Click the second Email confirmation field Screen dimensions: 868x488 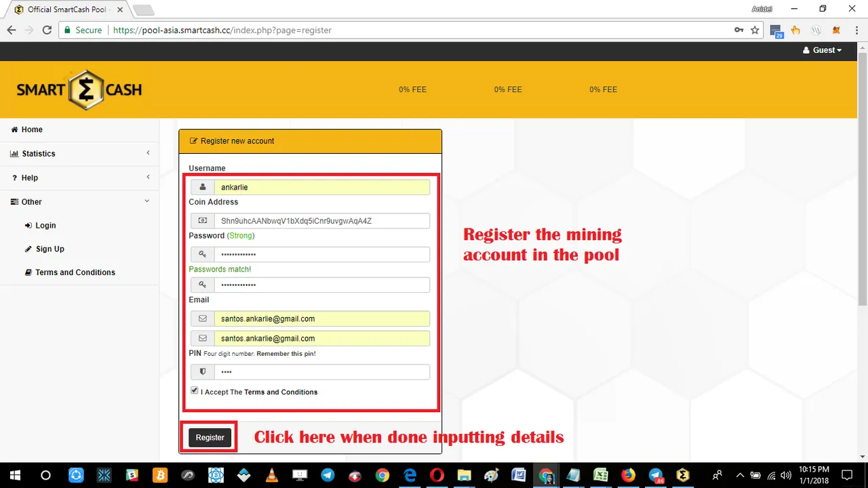click(x=322, y=338)
